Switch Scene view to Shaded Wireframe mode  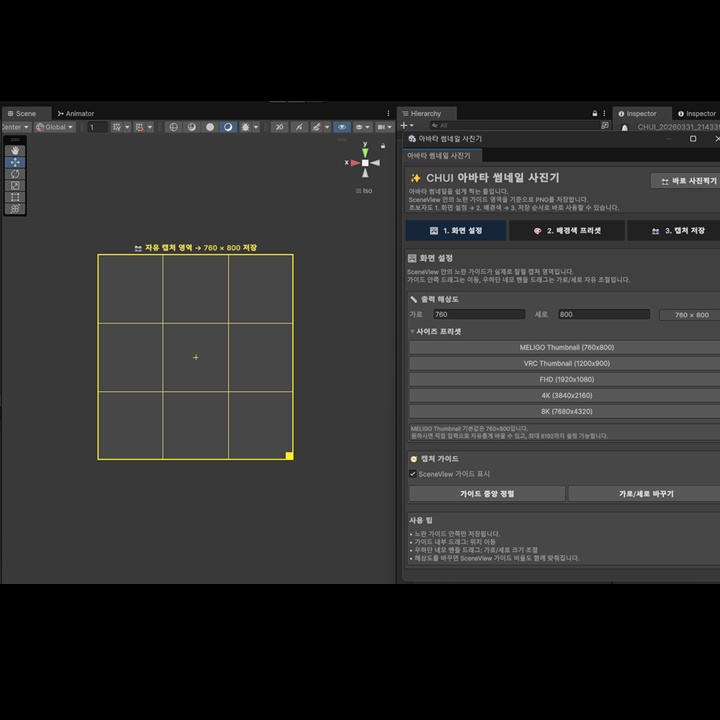click(191, 127)
